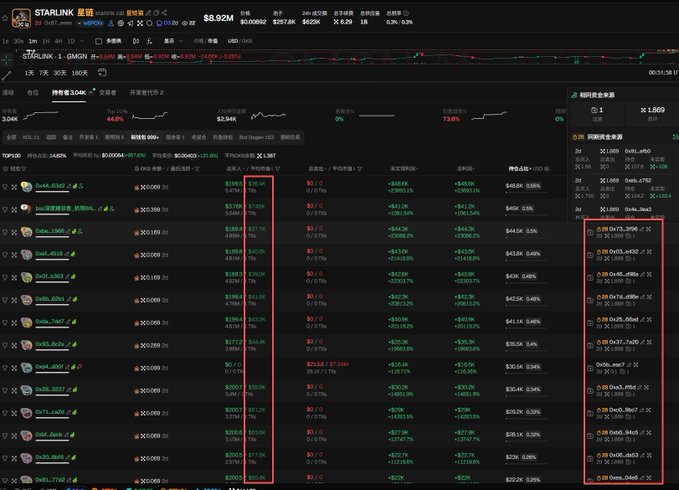Click the green leaf badge on 0xda..7dd7
This screenshot has height=490, width=679.
[x=74, y=322]
